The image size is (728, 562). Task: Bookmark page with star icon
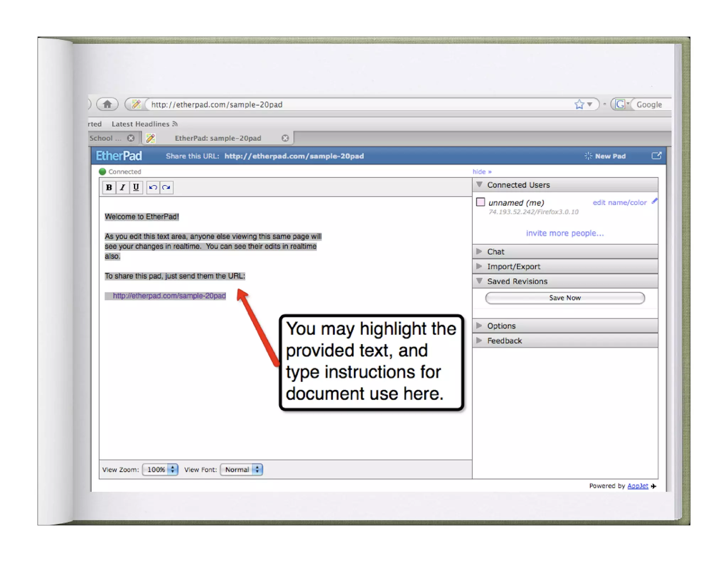(x=579, y=104)
